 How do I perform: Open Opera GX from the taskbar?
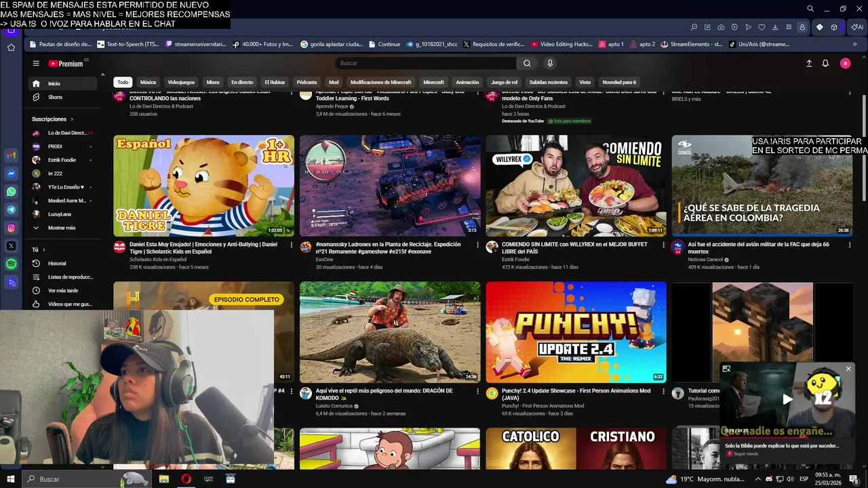186,479
